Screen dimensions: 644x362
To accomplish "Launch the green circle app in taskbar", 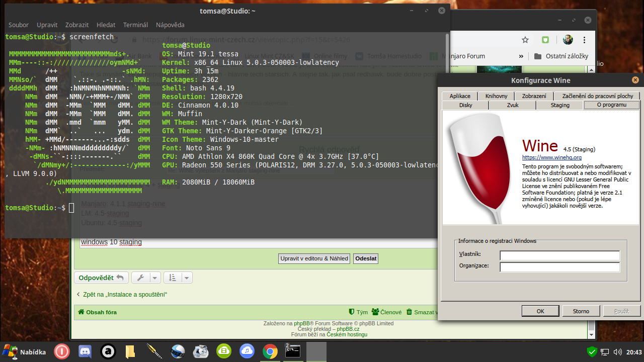I will coord(224,351).
